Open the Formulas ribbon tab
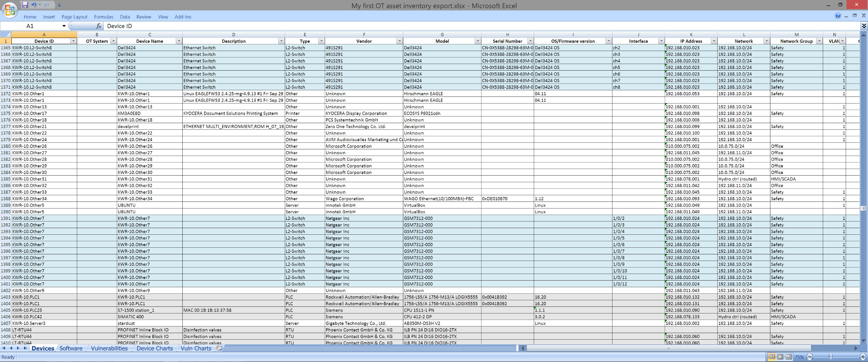This screenshot has width=868, height=362. tap(103, 17)
